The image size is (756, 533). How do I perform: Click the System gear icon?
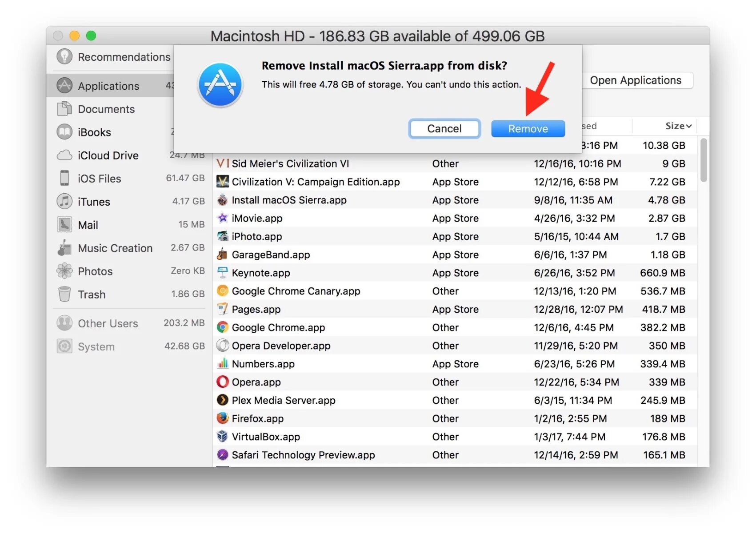(x=64, y=346)
